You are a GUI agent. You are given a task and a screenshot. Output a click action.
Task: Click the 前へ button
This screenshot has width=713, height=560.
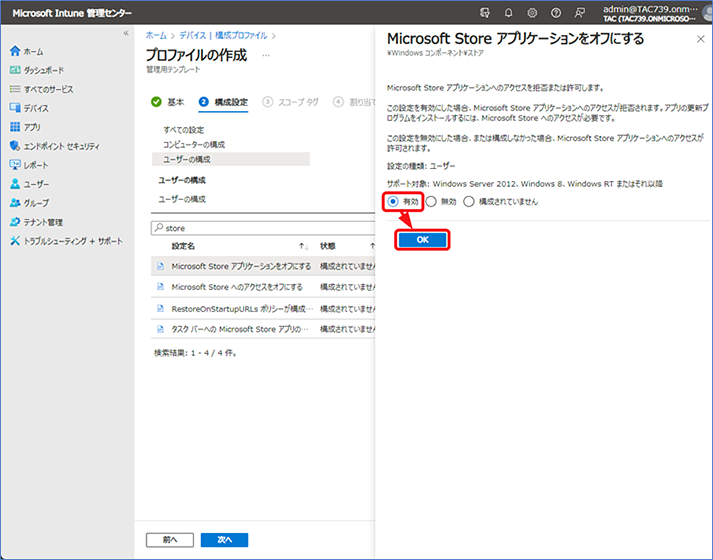click(x=170, y=540)
